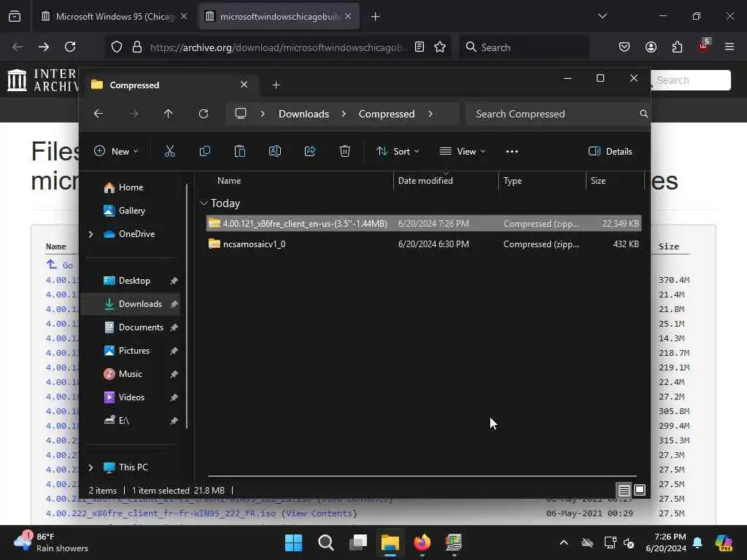
Task: Click the Paste clipboard icon in Explorer toolbar
Action: 239,152
